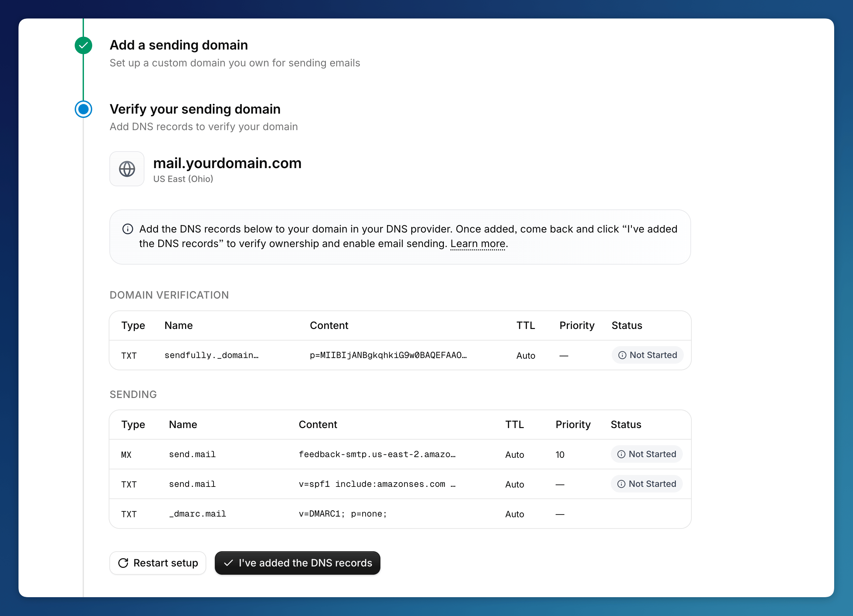853x616 pixels.
Task: Click the info icon on the TXT record's Not Started badge
Action: [622, 355]
